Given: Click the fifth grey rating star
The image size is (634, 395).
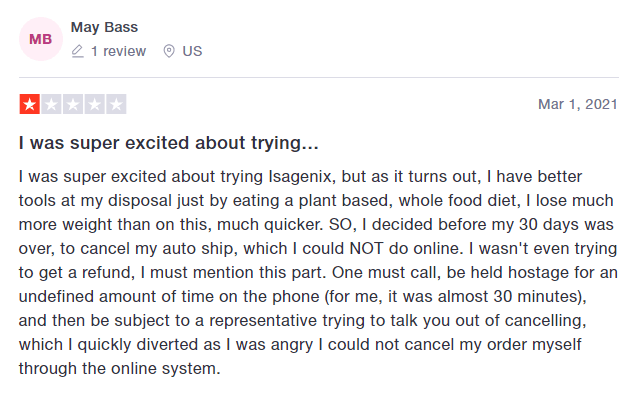Looking at the screenshot, I should click(x=116, y=104).
